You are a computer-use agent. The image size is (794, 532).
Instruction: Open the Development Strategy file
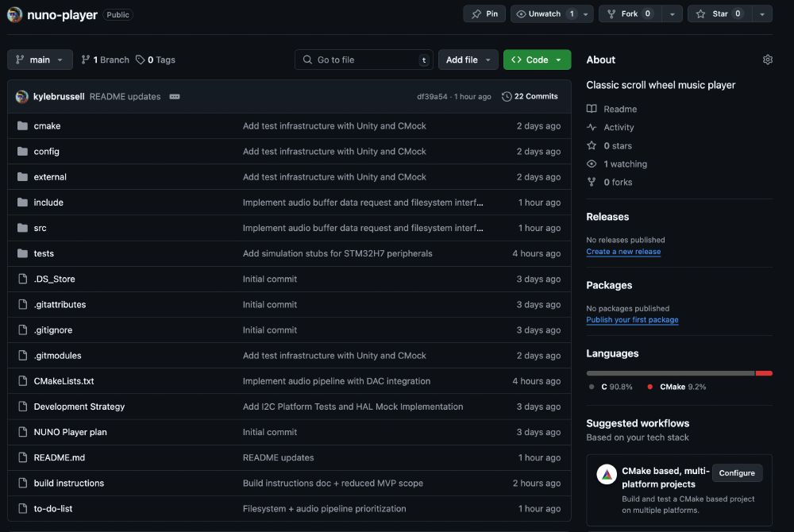[x=79, y=407]
